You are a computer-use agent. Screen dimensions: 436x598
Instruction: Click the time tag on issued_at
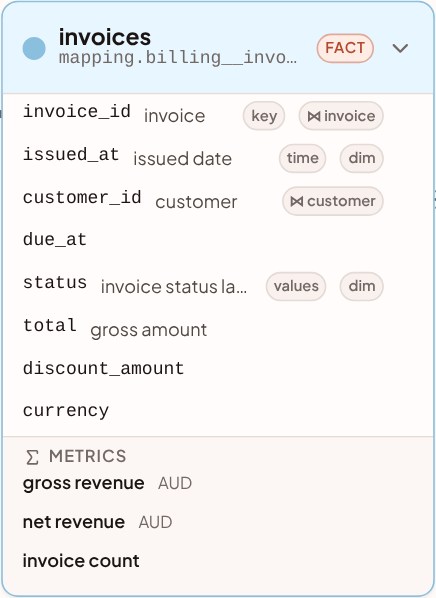point(302,158)
